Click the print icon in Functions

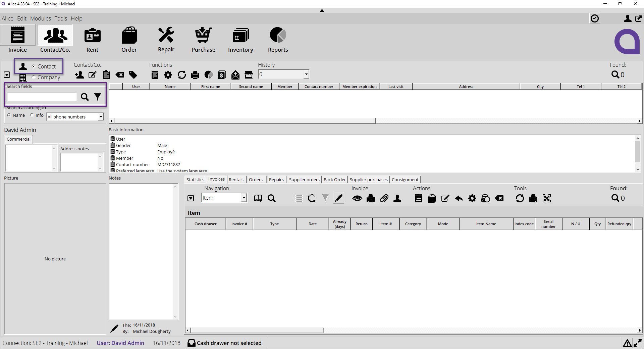196,75
